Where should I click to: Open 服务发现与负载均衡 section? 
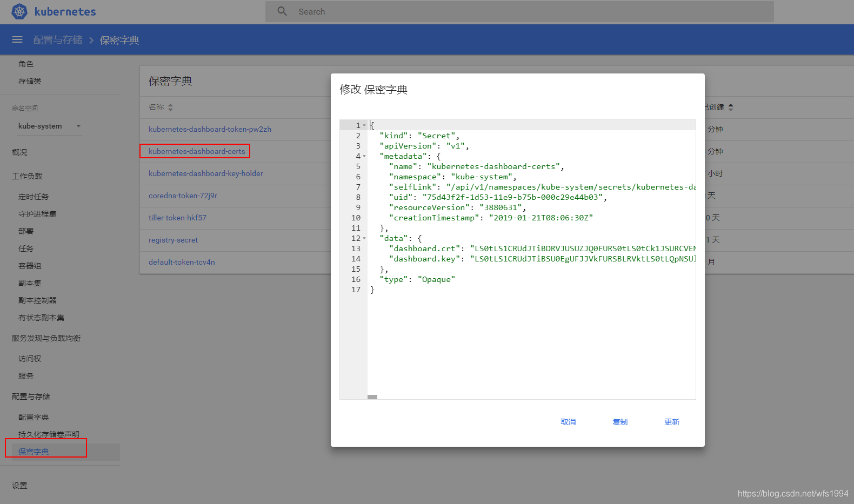coord(46,338)
